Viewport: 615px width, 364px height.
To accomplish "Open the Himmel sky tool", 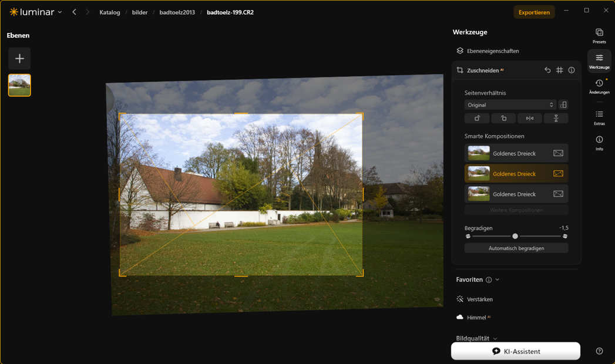I will click(473, 318).
